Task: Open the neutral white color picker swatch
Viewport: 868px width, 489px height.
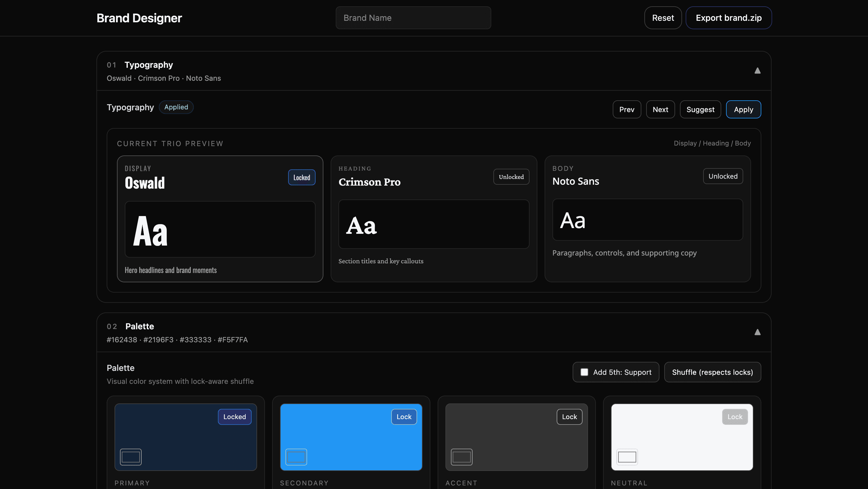Action: tap(627, 457)
